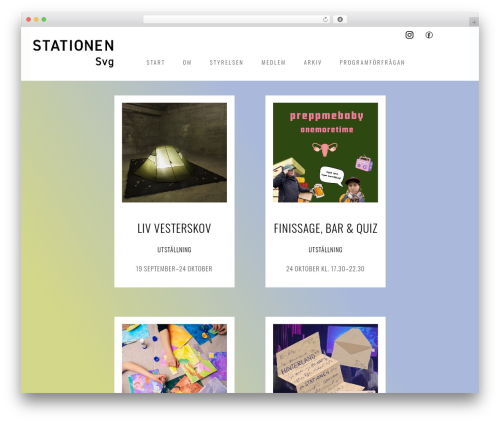This screenshot has width=500, height=423.
Task: Open the Facebook icon link
Action: pyautogui.click(x=429, y=35)
